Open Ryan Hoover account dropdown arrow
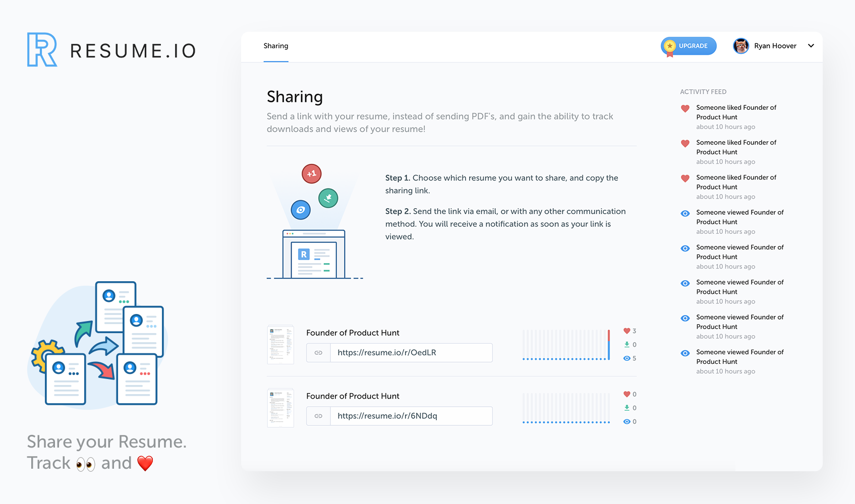 coord(811,46)
